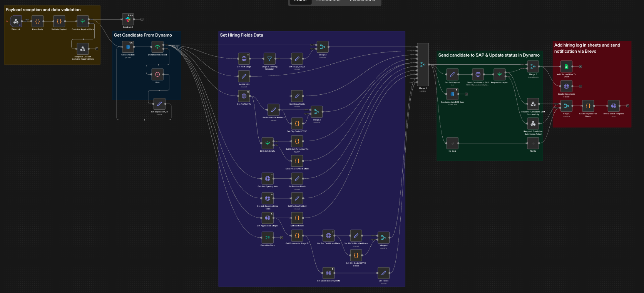644x293 pixels.
Task: Open the Edit Fields node
Action: (x=383, y=273)
